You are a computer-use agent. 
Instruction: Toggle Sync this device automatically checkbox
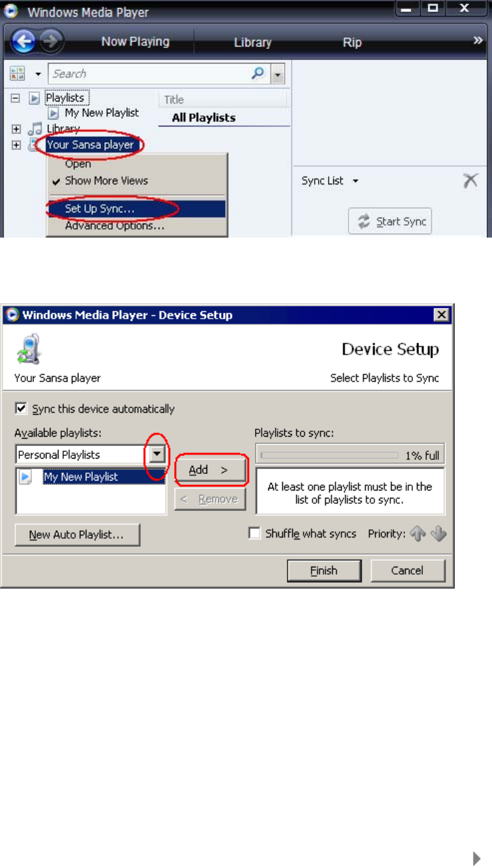tap(21, 409)
